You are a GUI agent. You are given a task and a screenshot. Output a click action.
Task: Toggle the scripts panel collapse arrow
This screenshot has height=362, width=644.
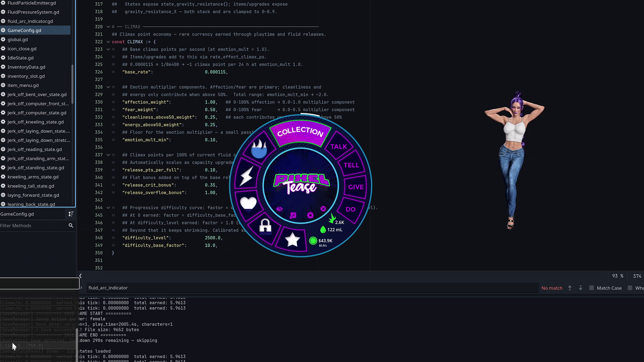pyautogui.click(x=80, y=276)
